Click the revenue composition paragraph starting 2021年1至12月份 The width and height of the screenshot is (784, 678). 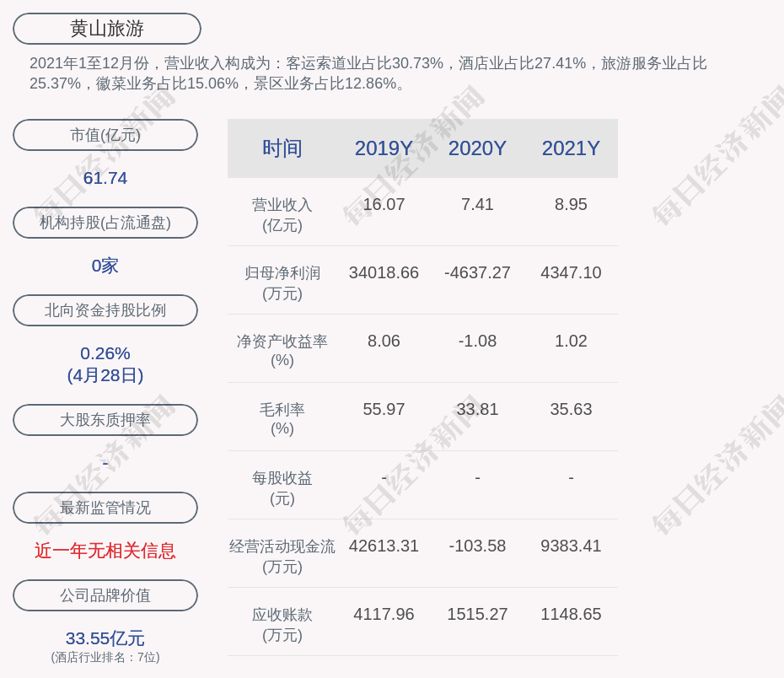[x=368, y=73]
